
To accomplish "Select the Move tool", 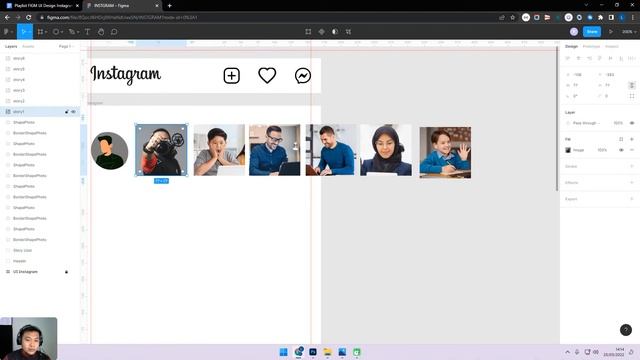I will click(x=23, y=31).
